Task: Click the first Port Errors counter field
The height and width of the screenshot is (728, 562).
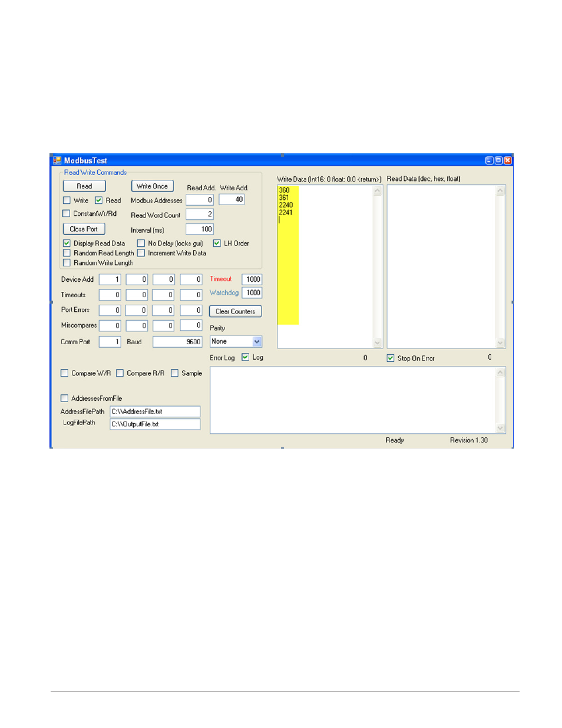Action: coord(110,310)
